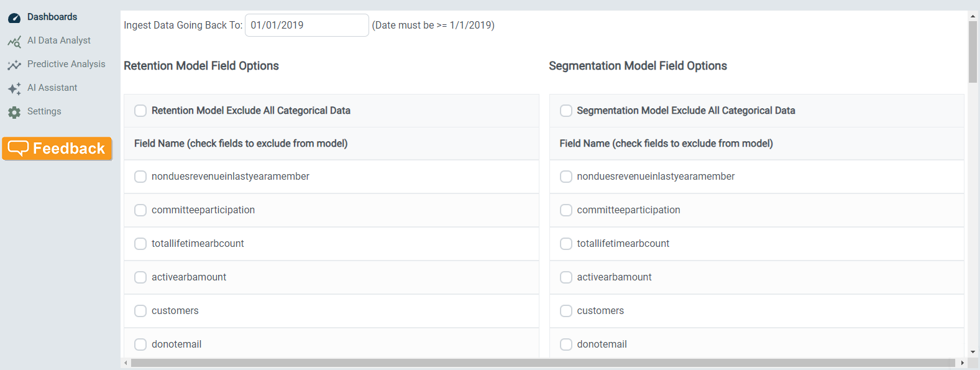Tick the Retention activearbamount checkbox
The image size is (980, 370).
point(140,277)
